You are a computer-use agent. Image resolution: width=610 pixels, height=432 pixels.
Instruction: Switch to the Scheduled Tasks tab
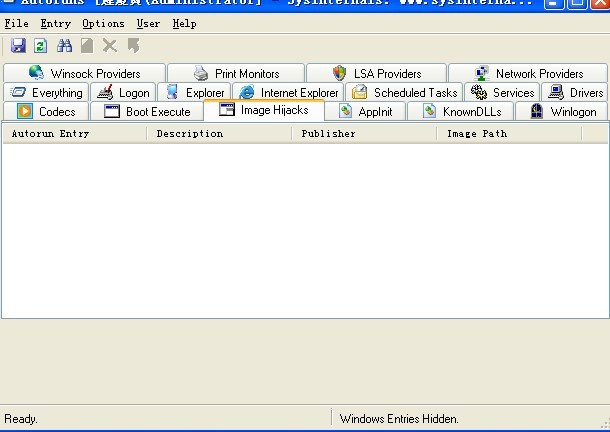pyautogui.click(x=404, y=93)
